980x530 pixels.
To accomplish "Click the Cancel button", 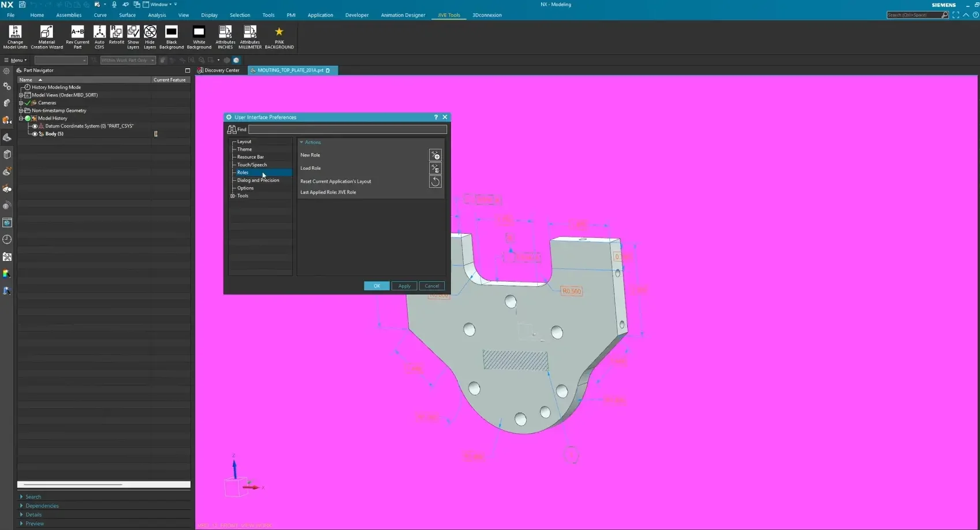I will (432, 286).
